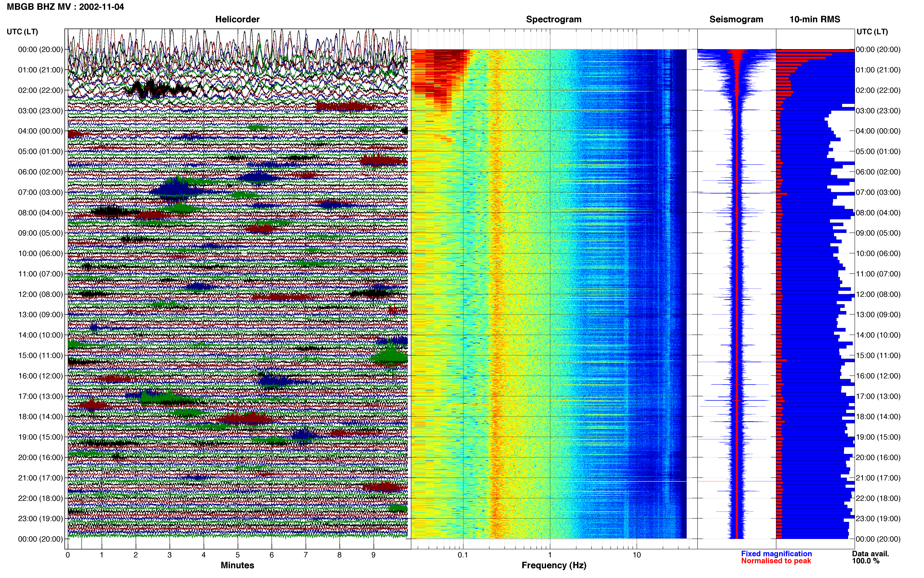Click the right time label '15:00 (11:00)'
The image size is (924, 578).
(878, 356)
